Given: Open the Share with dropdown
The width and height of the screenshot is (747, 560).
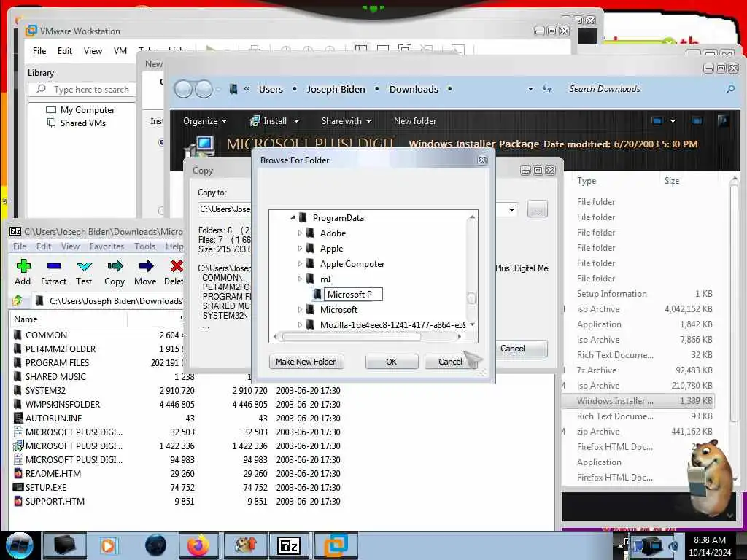Looking at the screenshot, I should point(347,121).
